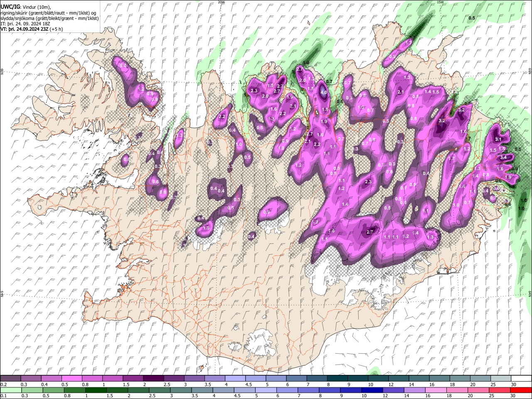
Task: Click the violet swatch labeled 12 in the lower legend
Action: (394, 390)
